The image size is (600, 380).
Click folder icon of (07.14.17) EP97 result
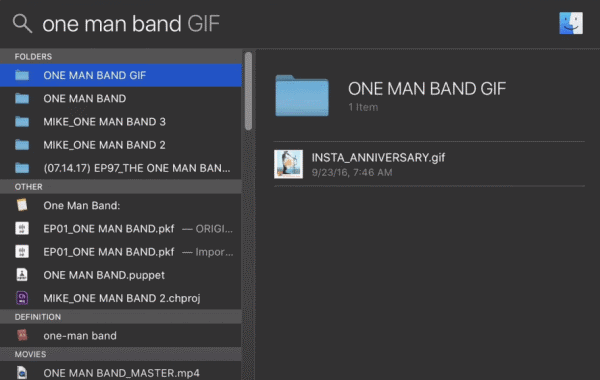pyautogui.click(x=22, y=168)
